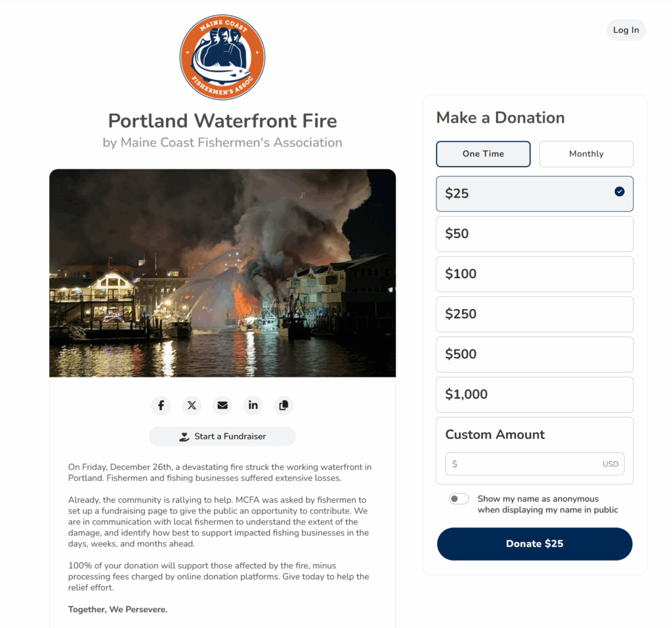Choose the $1,000 donation amount

pyautogui.click(x=534, y=395)
